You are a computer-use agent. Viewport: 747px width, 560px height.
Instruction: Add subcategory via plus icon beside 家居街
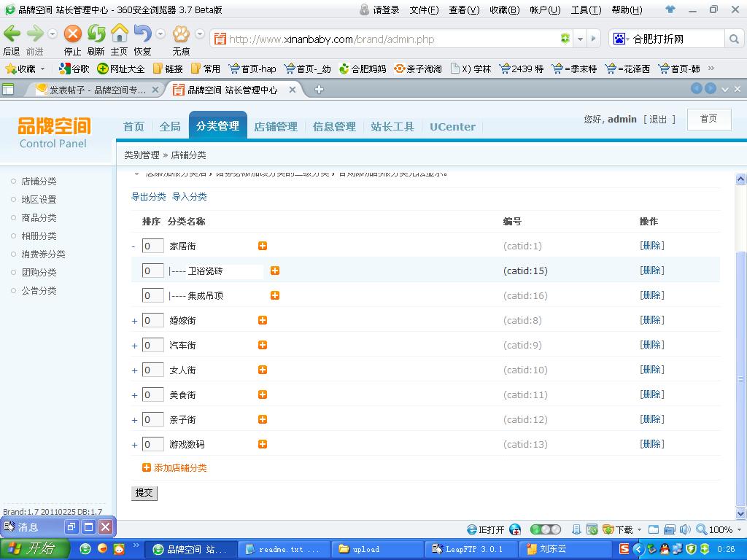point(263,246)
